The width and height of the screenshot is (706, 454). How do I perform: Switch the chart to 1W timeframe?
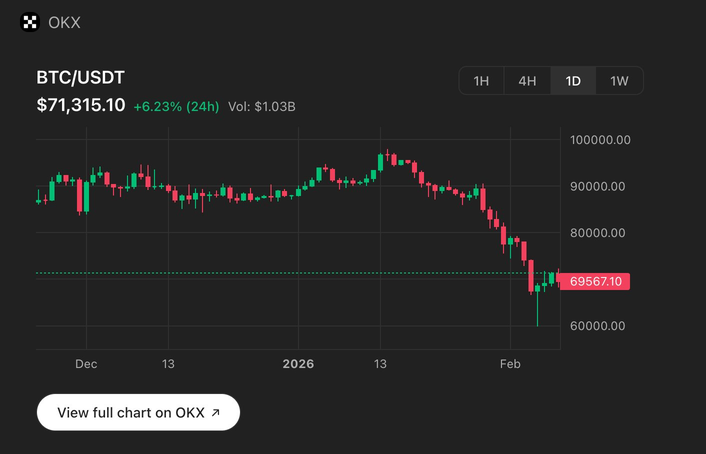coord(619,81)
